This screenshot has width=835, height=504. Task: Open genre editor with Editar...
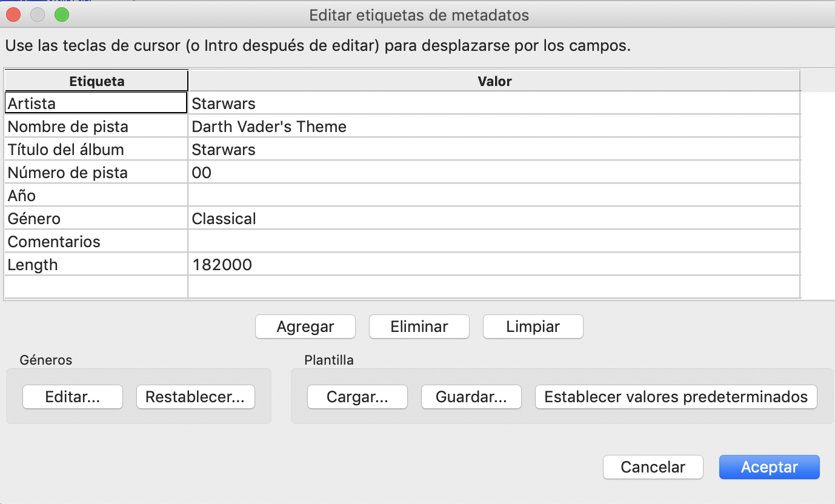click(x=73, y=397)
